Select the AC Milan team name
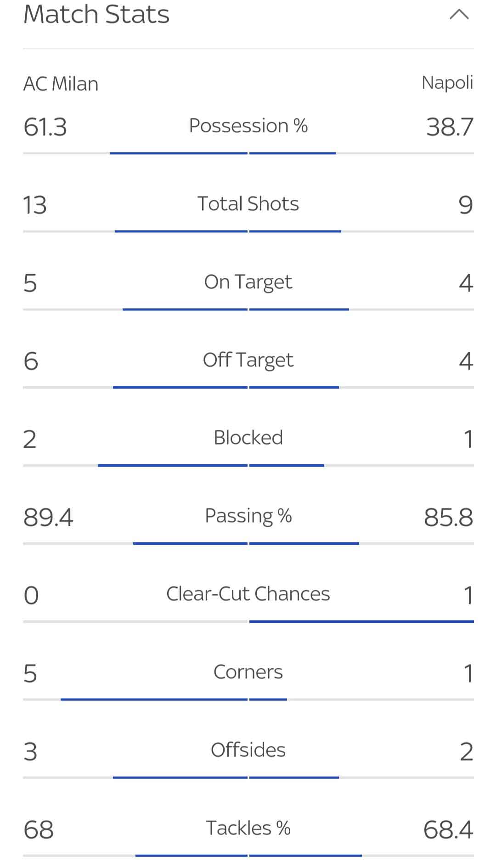Screen dimensions: 496x868 pos(61,84)
